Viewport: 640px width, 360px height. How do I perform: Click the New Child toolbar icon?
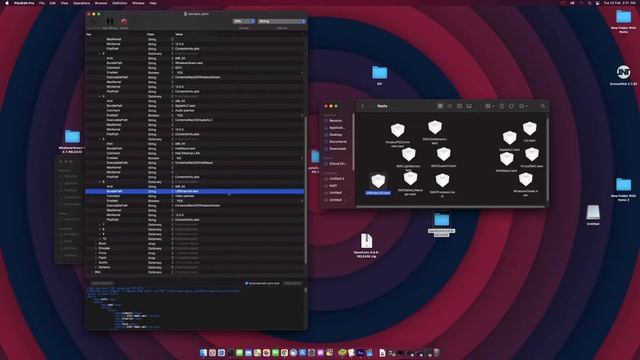coord(94,21)
